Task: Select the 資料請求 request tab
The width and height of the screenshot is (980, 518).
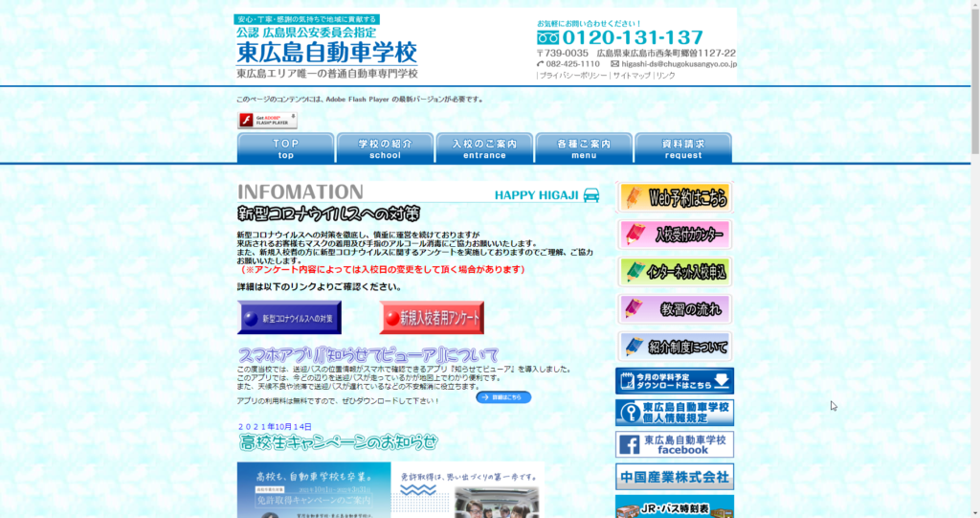Action: 683,148
